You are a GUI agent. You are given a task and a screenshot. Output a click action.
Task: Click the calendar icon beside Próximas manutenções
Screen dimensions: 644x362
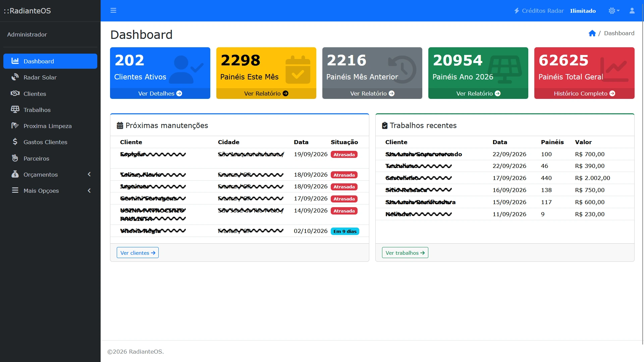120,126
